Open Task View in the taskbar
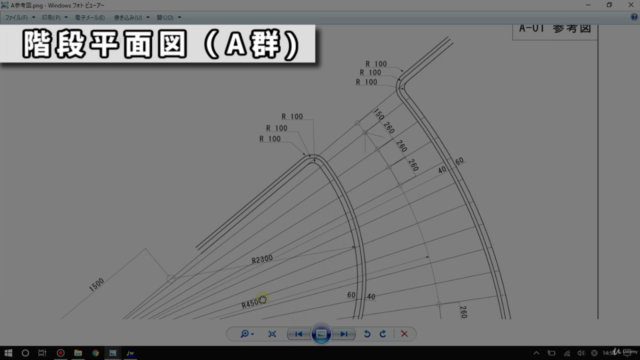640x360 pixels. tap(42, 353)
